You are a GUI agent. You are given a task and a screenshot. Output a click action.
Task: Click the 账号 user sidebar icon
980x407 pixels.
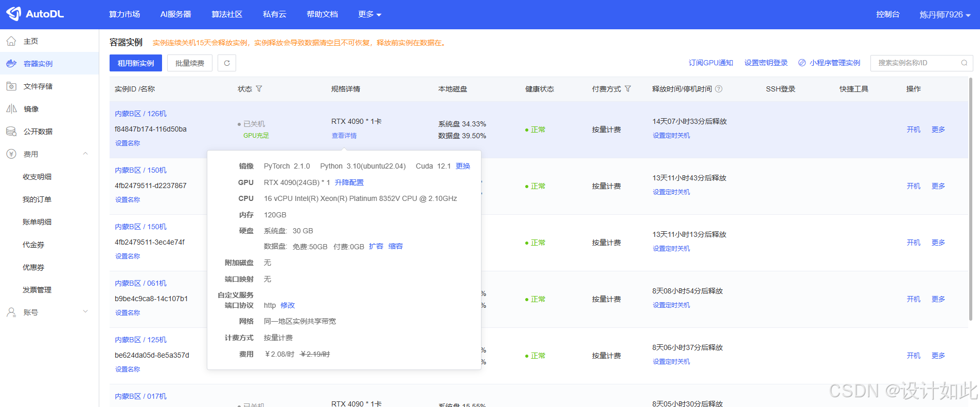pyautogui.click(x=11, y=312)
